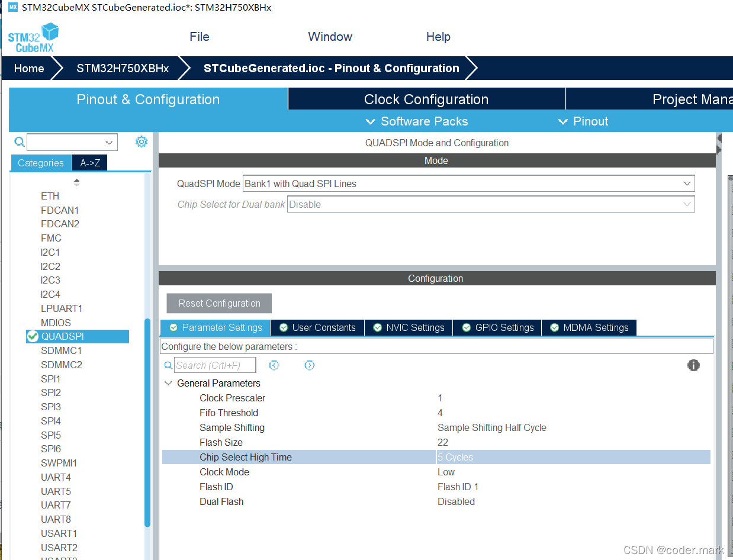Select the Parameter Settings tab
Screen dimensions: 733x560
(x=216, y=327)
